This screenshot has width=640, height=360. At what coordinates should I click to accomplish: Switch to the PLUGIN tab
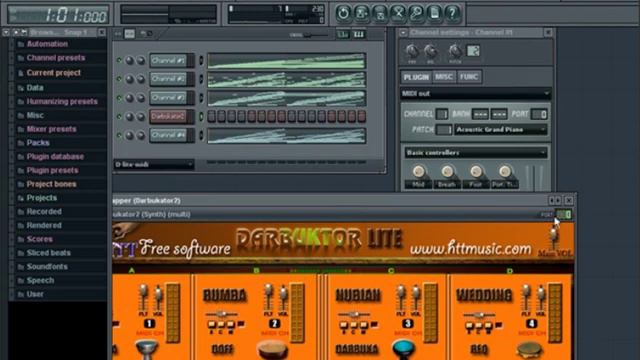click(416, 77)
